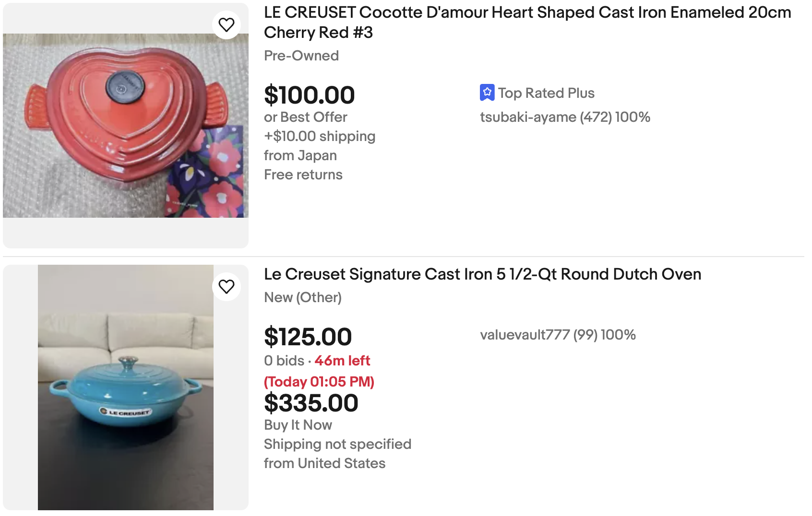Click the 'Pre-Owned' condition label

point(301,56)
